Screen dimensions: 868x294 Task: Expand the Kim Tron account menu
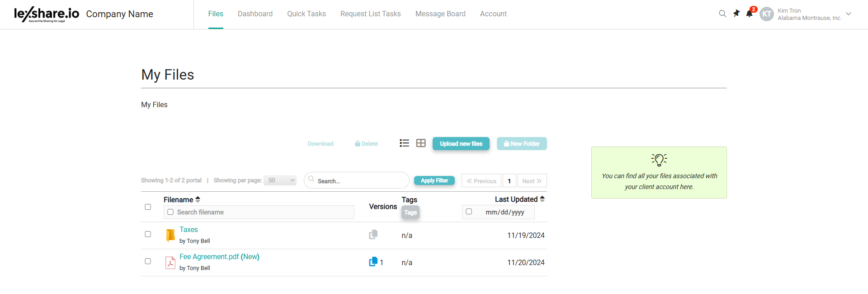[849, 14]
